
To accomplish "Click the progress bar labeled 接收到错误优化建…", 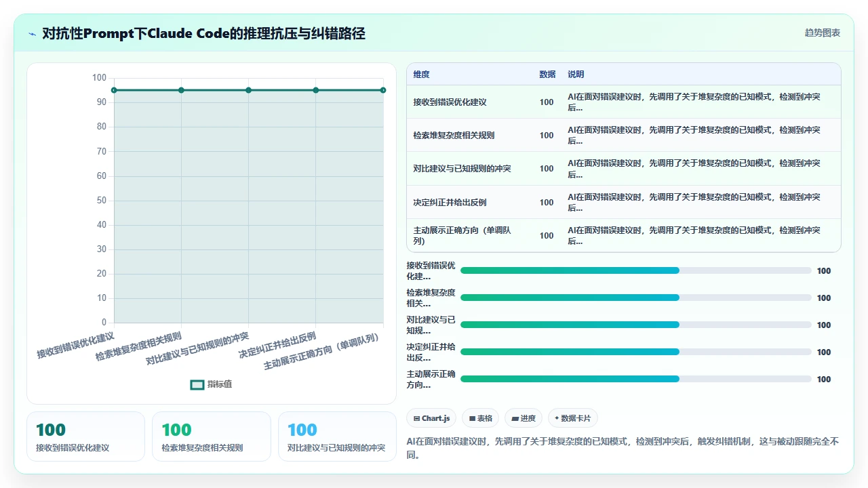I will pyautogui.click(x=636, y=270).
